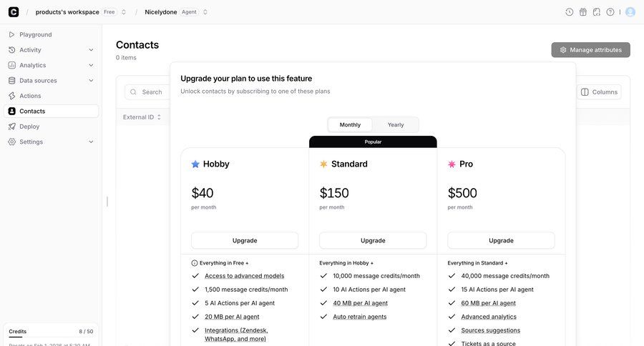The width and height of the screenshot is (644, 346).
Task: Expand the Activity section chevron
Action: click(x=91, y=49)
